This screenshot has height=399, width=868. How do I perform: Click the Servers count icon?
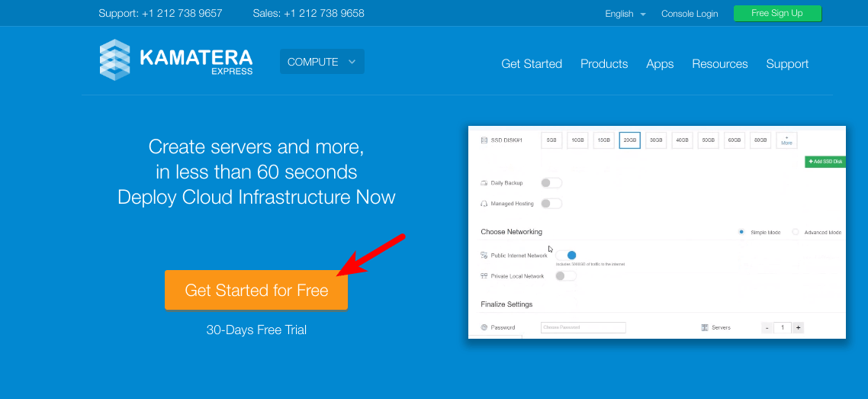tap(704, 327)
